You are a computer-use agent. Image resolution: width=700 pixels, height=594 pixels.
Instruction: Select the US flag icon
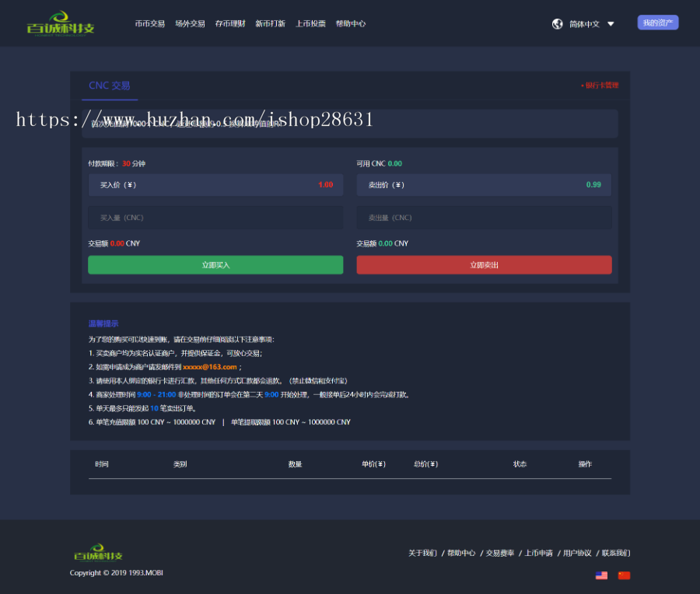[601, 575]
